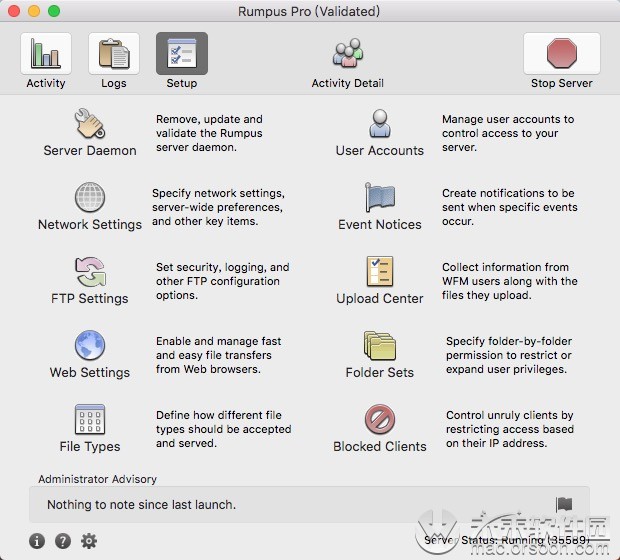Open the Activity bar chart view

click(46, 54)
